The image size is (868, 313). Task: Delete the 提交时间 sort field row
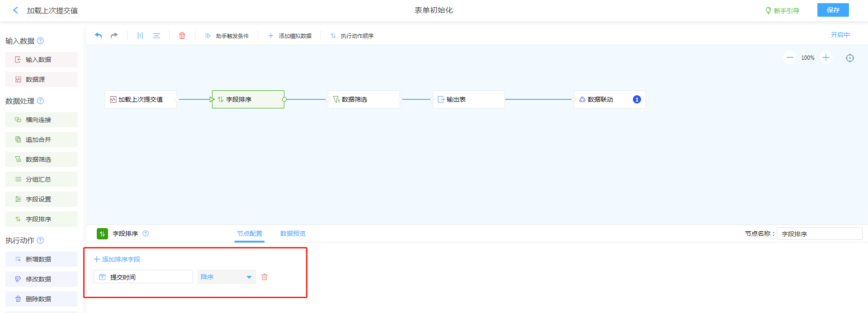(x=264, y=277)
